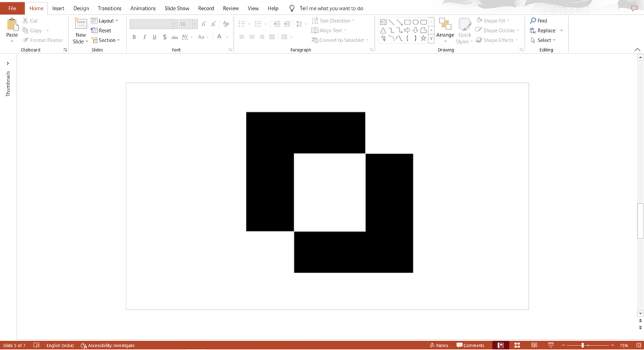Click English (India) language indicator
Screen dimensions: 644x350
click(x=60, y=346)
